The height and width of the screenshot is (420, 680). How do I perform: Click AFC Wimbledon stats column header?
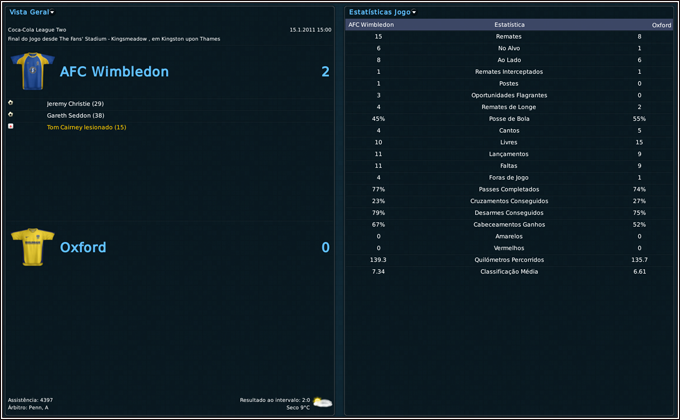(371, 24)
